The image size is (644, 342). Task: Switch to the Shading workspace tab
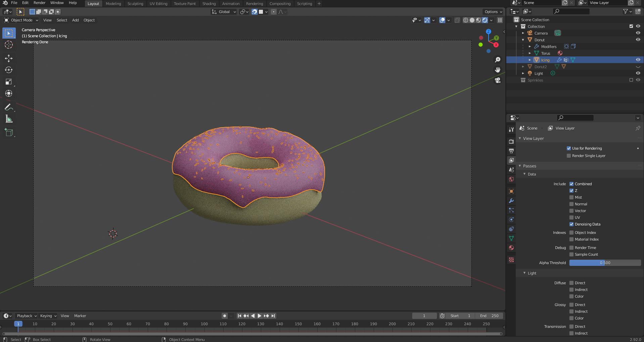(209, 4)
